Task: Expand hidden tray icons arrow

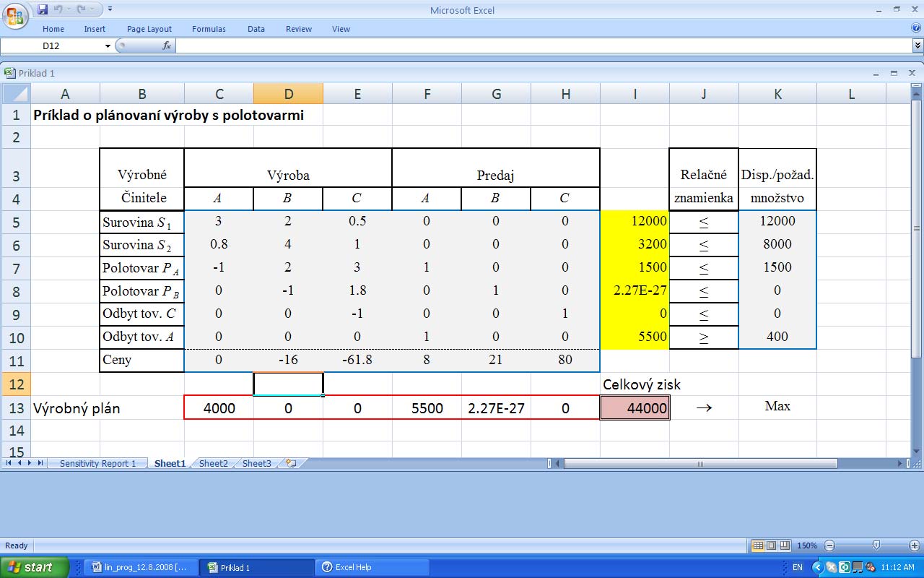Action: click(x=818, y=567)
